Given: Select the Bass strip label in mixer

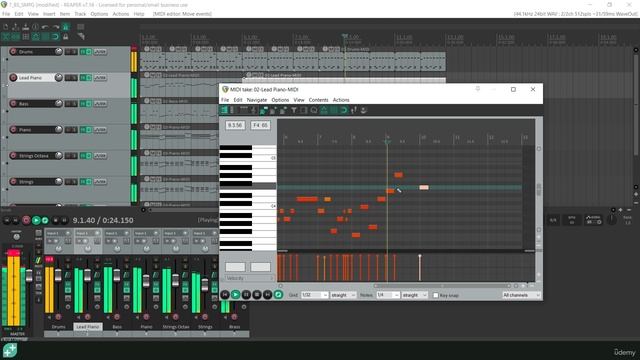Looking at the screenshot, I should coord(117,327).
